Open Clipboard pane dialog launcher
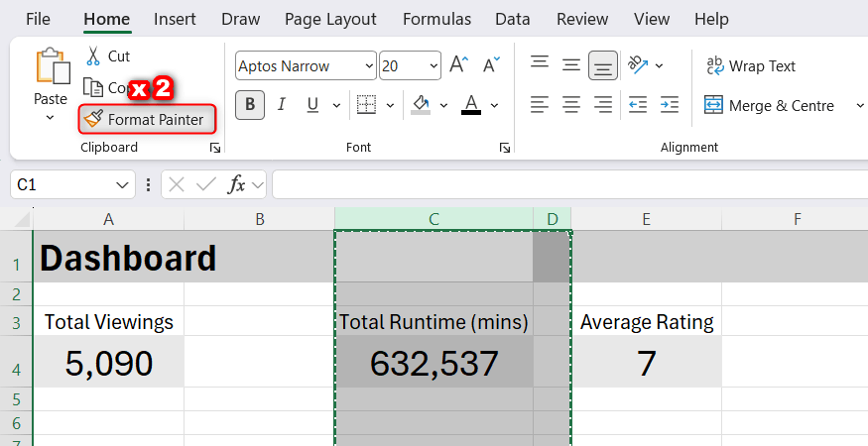This screenshot has width=868, height=446. (x=215, y=148)
